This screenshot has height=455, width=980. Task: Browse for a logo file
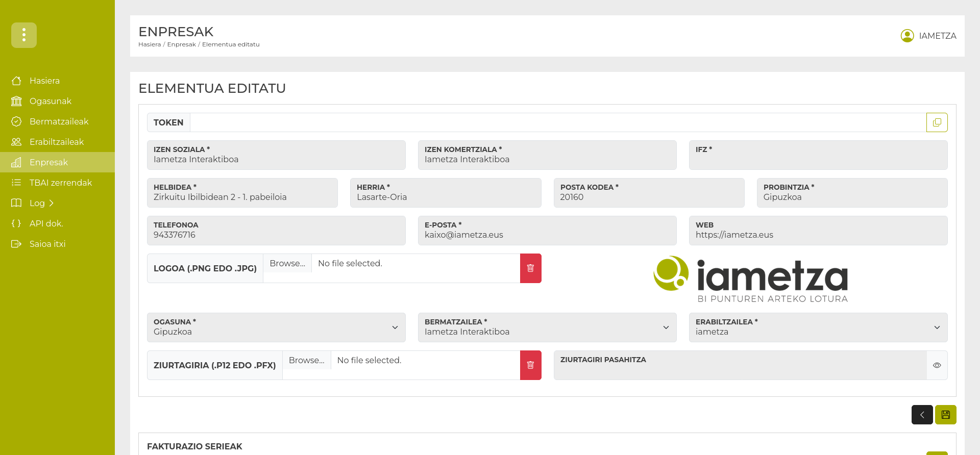[x=287, y=263]
